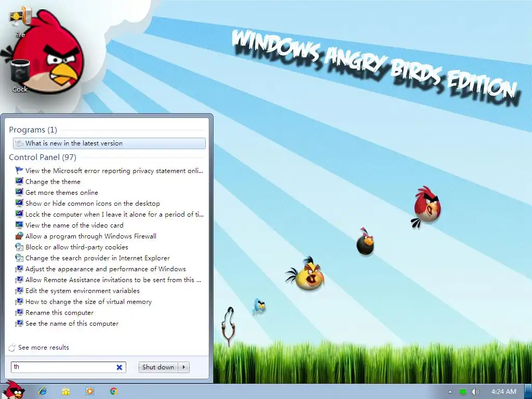Click the firewall icon beside 'Allow a program'
This screenshot has width=532, height=399.
19,236
